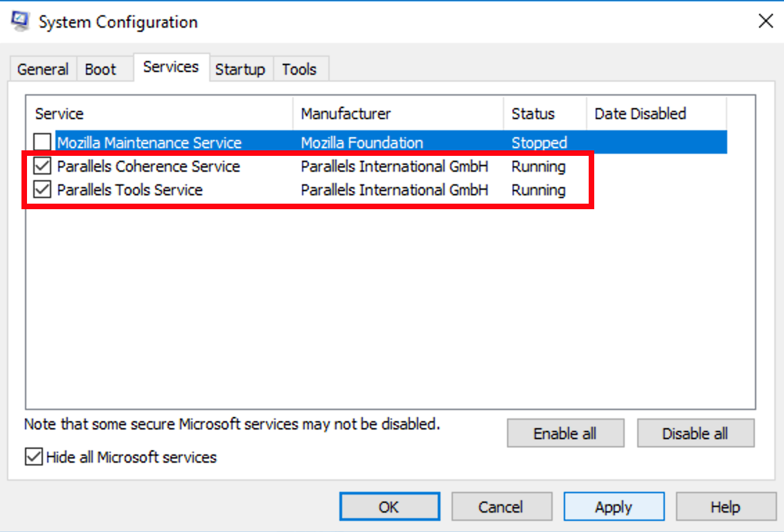The image size is (784, 532).
Task: Select the Services tab
Action: (171, 67)
